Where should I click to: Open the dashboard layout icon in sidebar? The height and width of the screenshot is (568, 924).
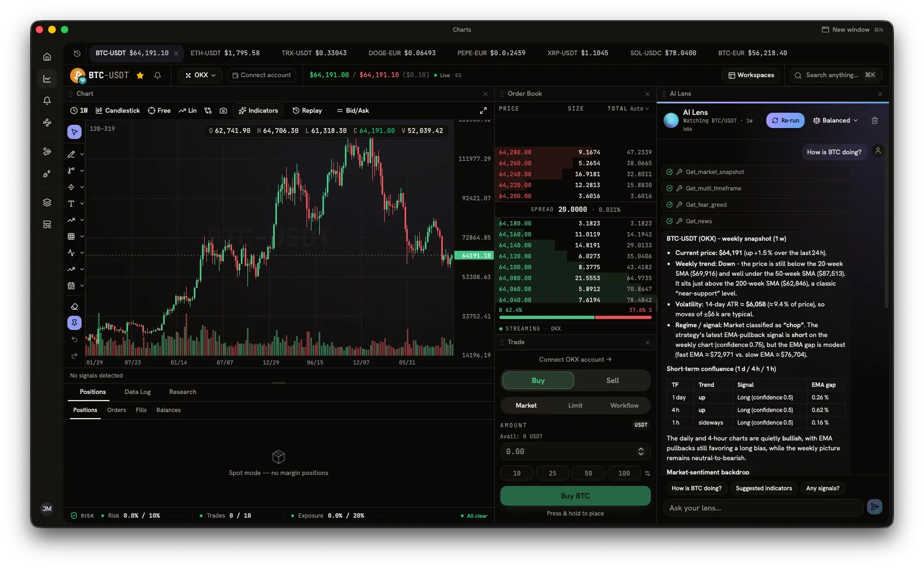coord(47,224)
